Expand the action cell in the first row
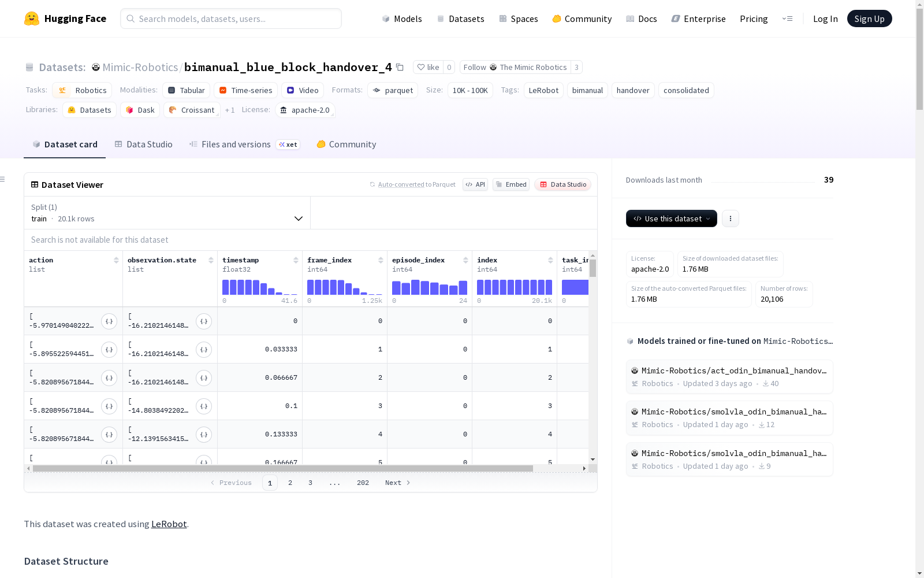 pos(109,321)
